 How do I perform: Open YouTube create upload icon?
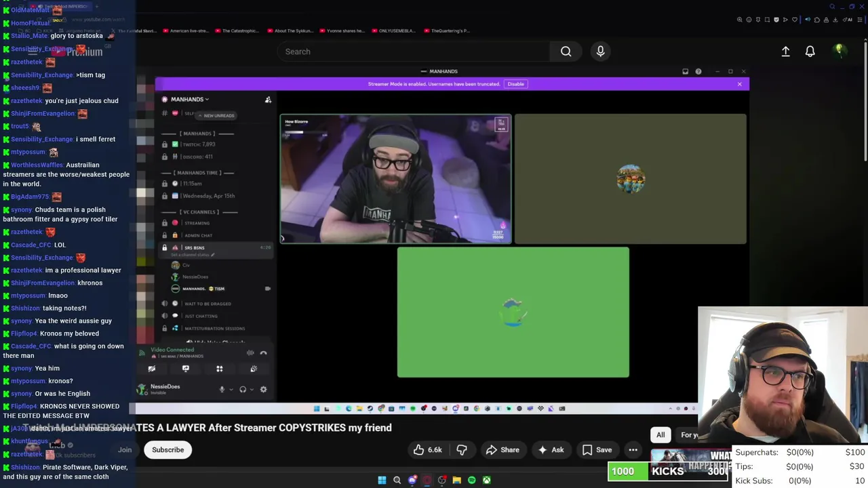tap(785, 52)
